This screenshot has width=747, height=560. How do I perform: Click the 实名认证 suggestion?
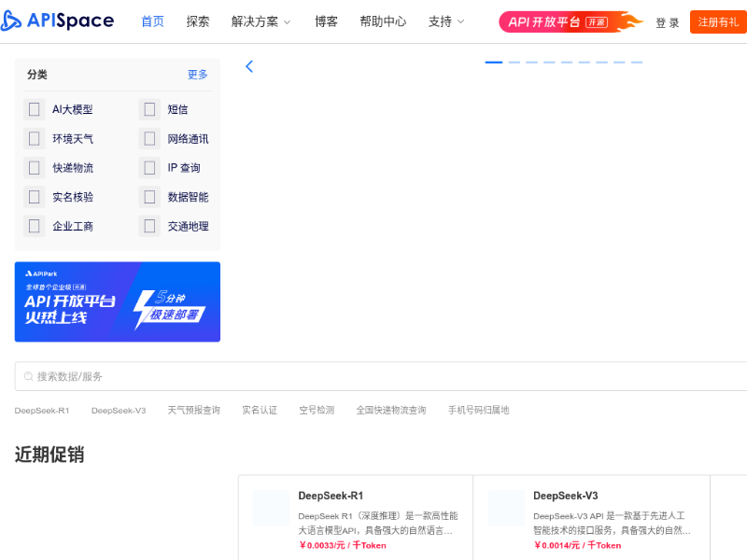pos(260,410)
